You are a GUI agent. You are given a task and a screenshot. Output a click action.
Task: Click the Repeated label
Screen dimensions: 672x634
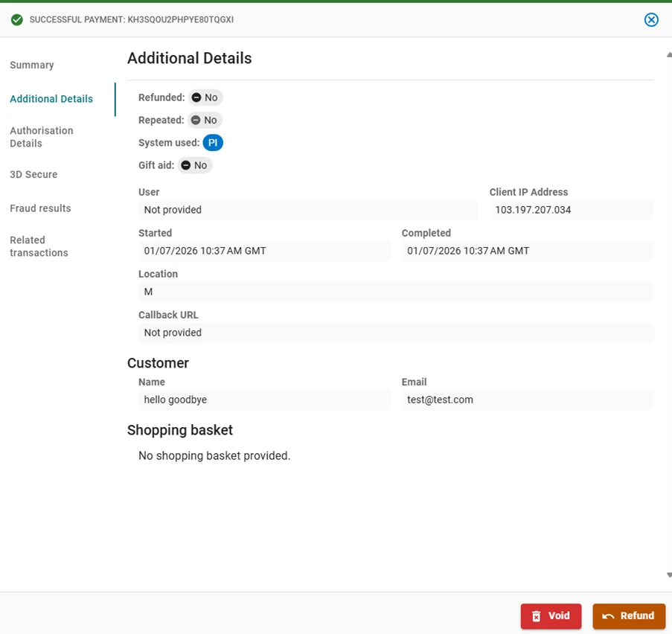pyautogui.click(x=161, y=121)
